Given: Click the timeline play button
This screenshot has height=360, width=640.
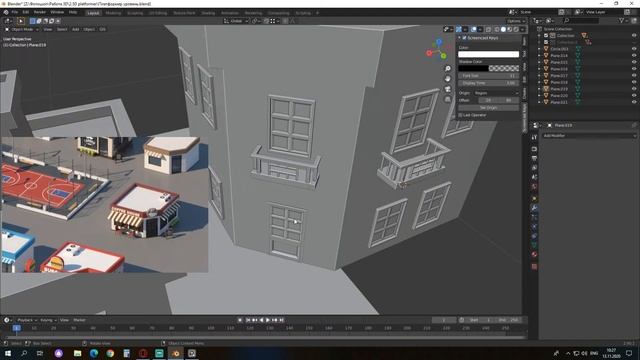Looking at the screenshot, I should [x=268, y=320].
